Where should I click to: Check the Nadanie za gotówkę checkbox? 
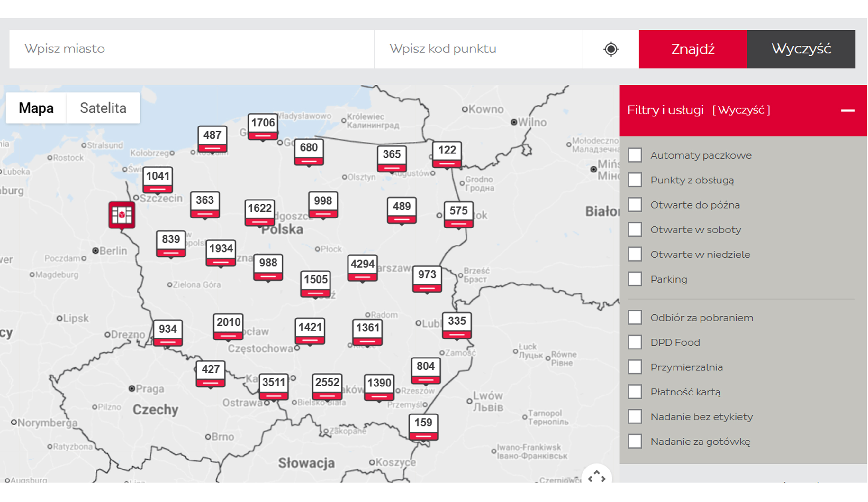pyautogui.click(x=635, y=441)
